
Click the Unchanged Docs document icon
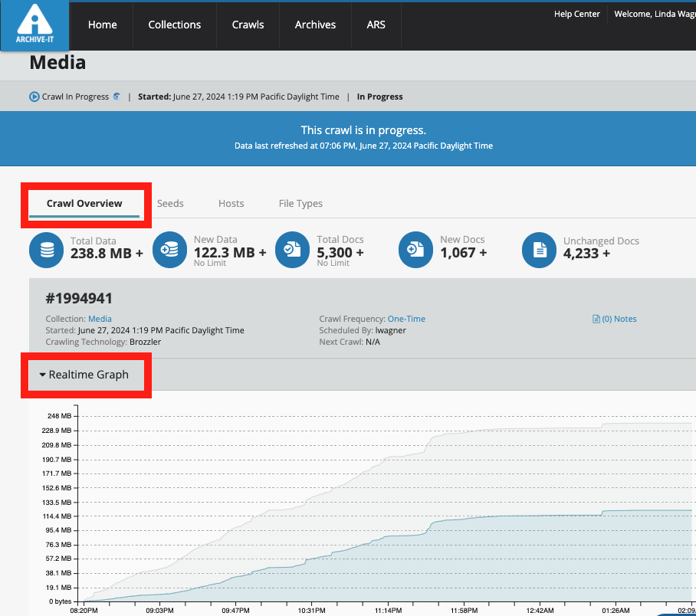[540, 250]
